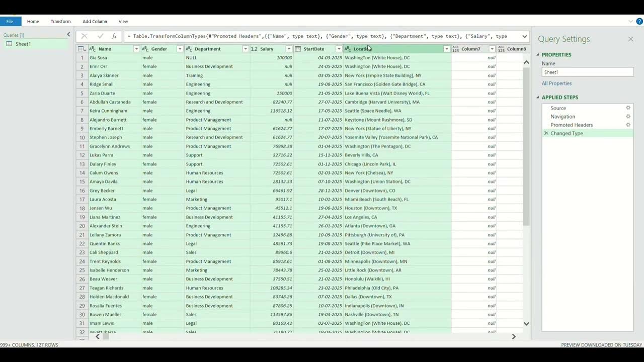Click the vertical scrollbar thumb of the grid
644x362 pixels.
[x=526, y=147]
